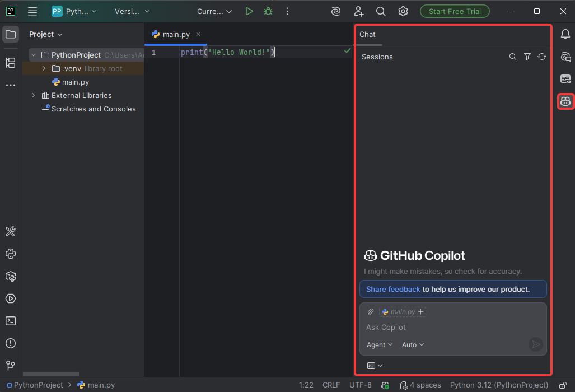This screenshot has height=392, width=575.
Task: Open the Python 3.12 interpreter selector
Action: (499, 385)
